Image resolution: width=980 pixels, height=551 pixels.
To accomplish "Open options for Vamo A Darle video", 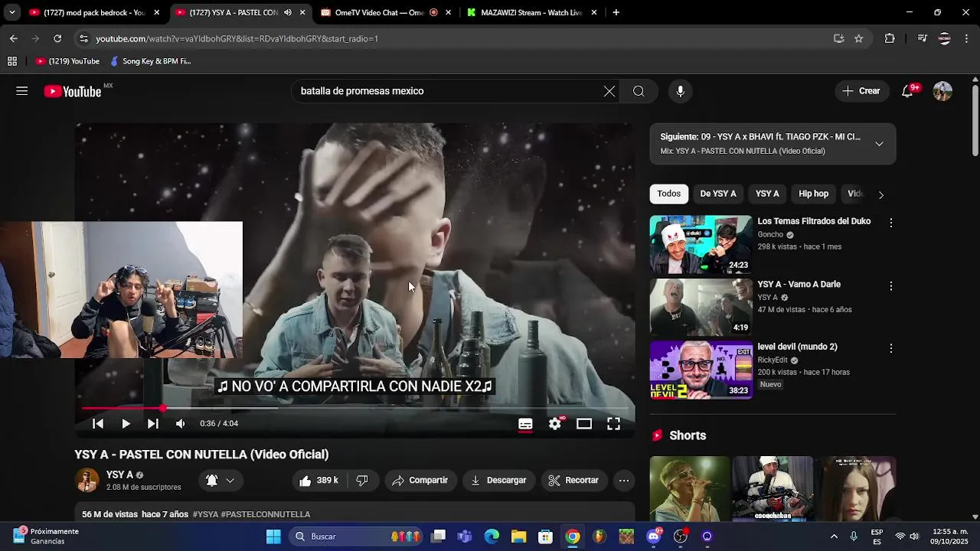I will pyautogui.click(x=890, y=285).
